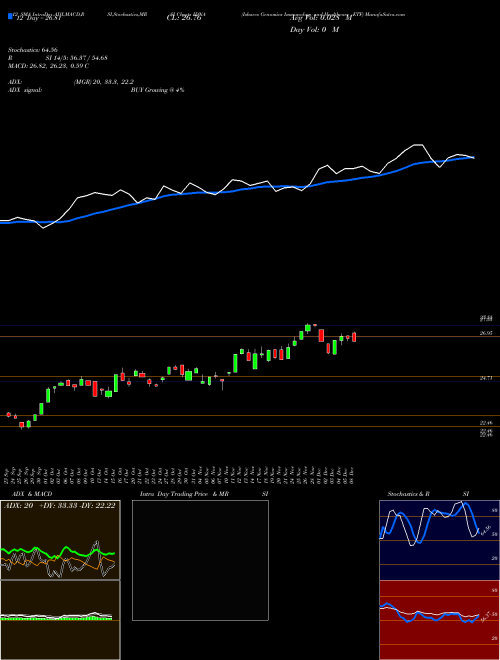Click the last red candlestick on the chart

(x=354, y=337)
